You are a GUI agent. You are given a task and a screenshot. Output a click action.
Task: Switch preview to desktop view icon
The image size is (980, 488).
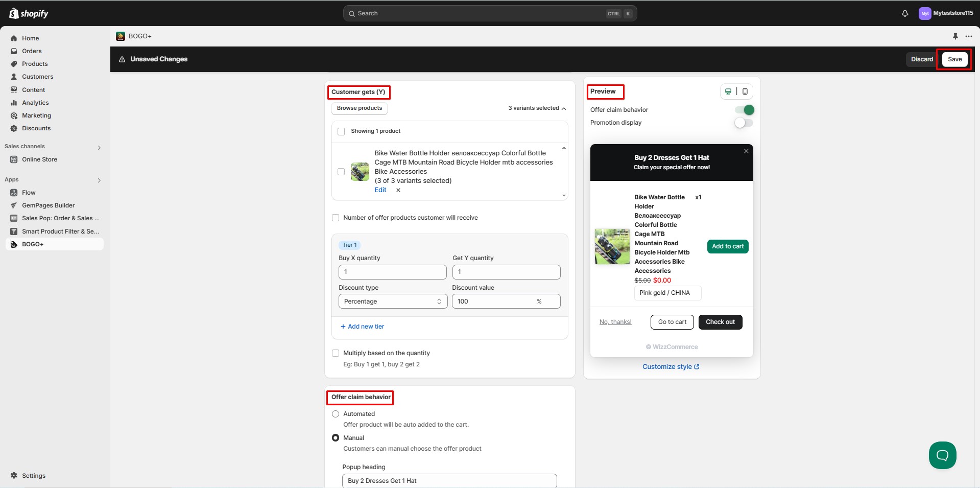click(728, 91)
